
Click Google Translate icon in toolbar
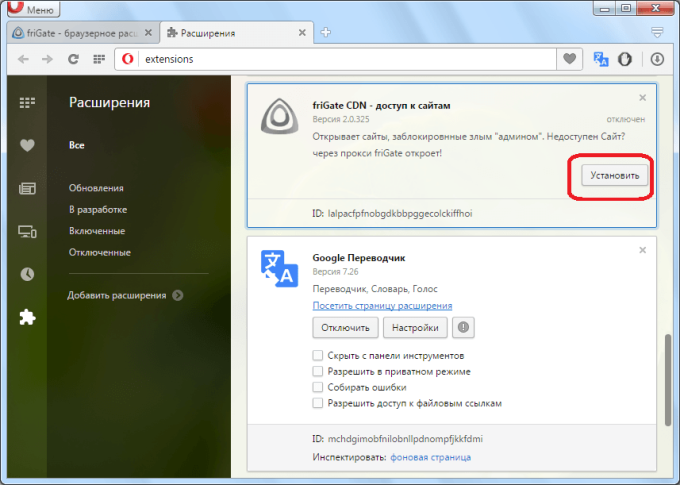coord(601,59)
